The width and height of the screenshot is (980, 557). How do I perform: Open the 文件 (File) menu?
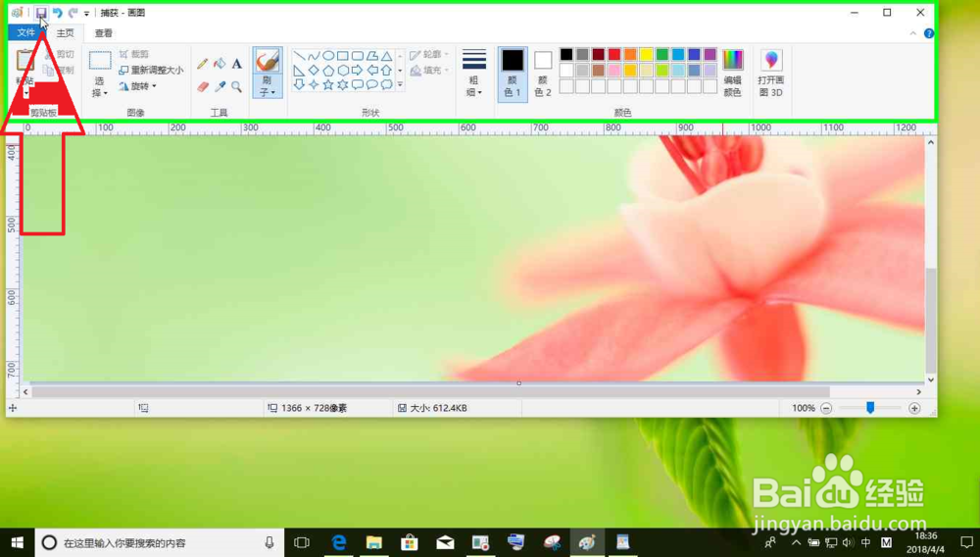point(26,32)
